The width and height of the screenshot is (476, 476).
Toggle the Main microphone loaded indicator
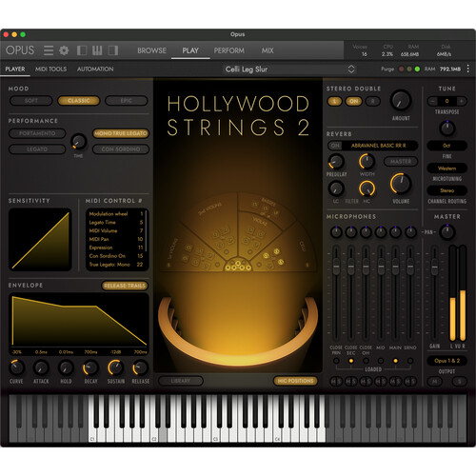395,361
